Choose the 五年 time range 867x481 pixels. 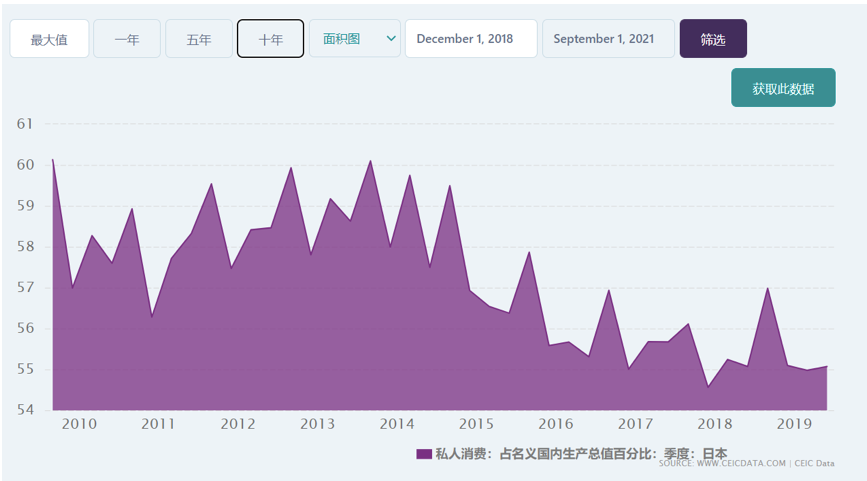pos(198,39)
